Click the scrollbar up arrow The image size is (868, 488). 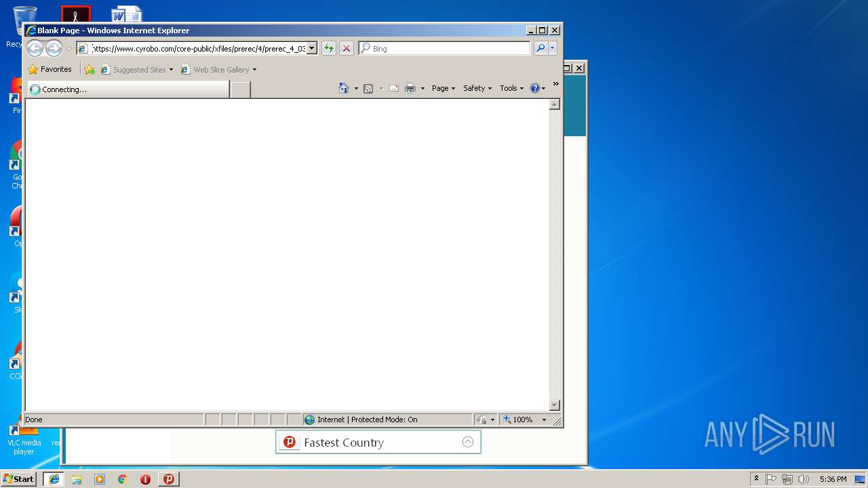click(x=555, y=104)
